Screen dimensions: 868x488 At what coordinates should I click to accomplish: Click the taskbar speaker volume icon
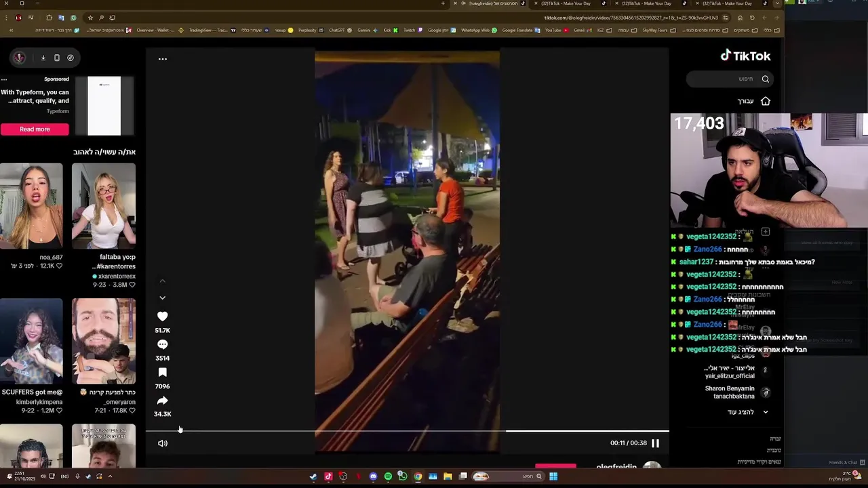click(43, 476)
